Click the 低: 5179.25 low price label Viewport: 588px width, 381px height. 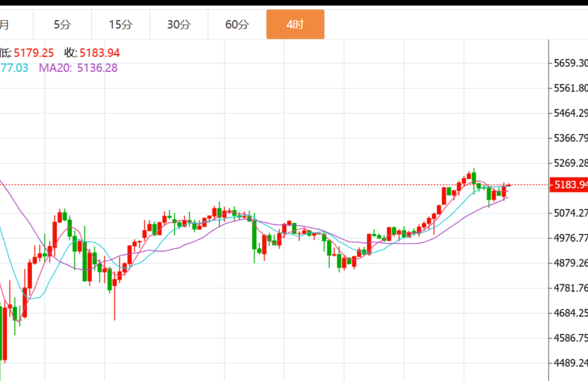(27, 53)
